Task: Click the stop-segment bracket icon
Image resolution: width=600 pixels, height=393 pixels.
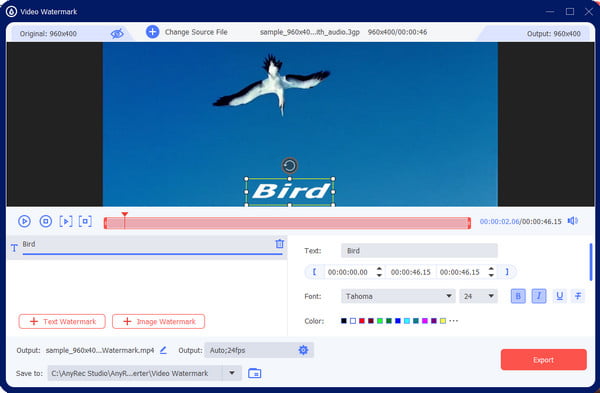Action: pos(85,221)
